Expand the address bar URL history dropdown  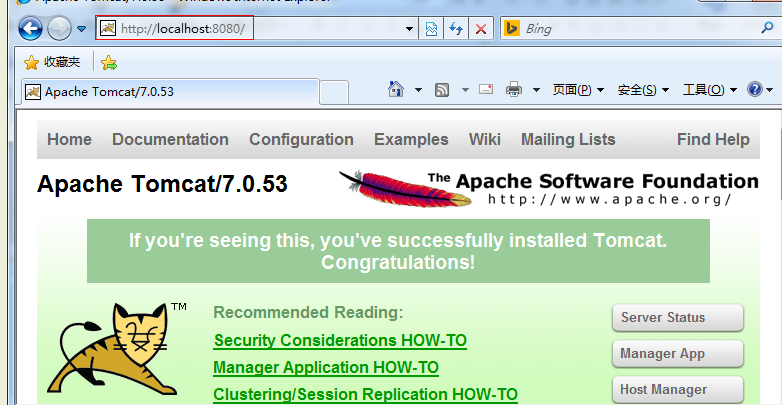coord(409,29)
